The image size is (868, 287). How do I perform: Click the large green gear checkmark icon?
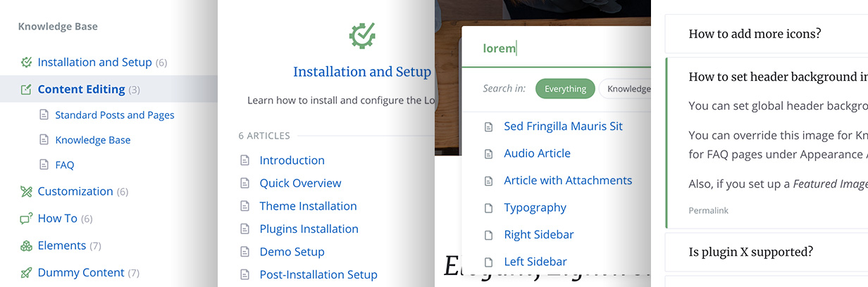point(362,36)
